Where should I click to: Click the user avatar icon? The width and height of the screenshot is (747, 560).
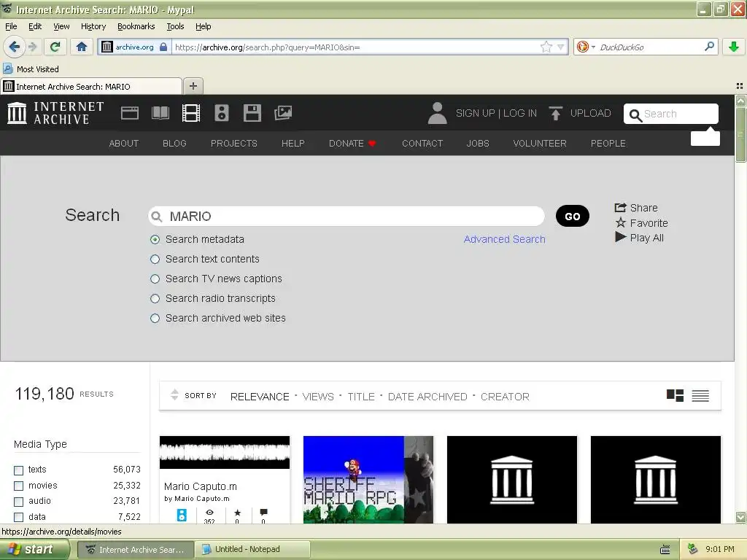click(438, 113)
